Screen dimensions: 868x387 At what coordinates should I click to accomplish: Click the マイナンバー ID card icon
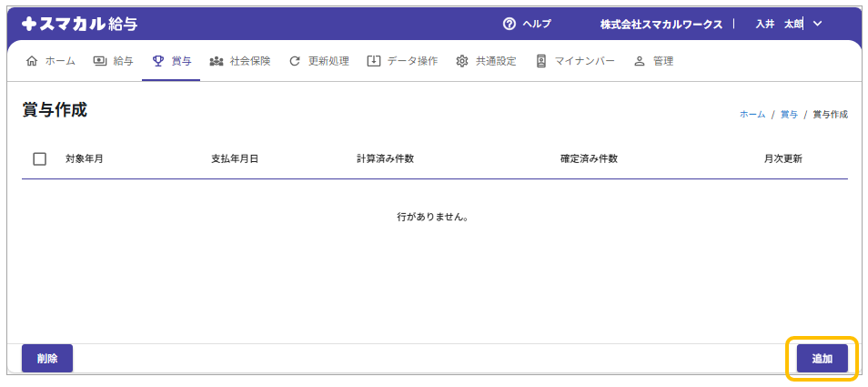(541, 61)
